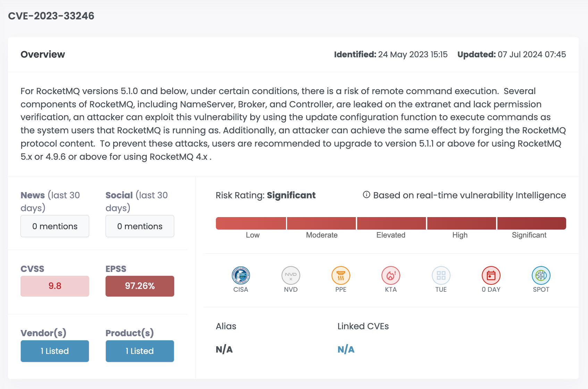Screen dimensions: 588x389
Task: Click the Low risk rating segment
Action: click(x=251, y=223)
